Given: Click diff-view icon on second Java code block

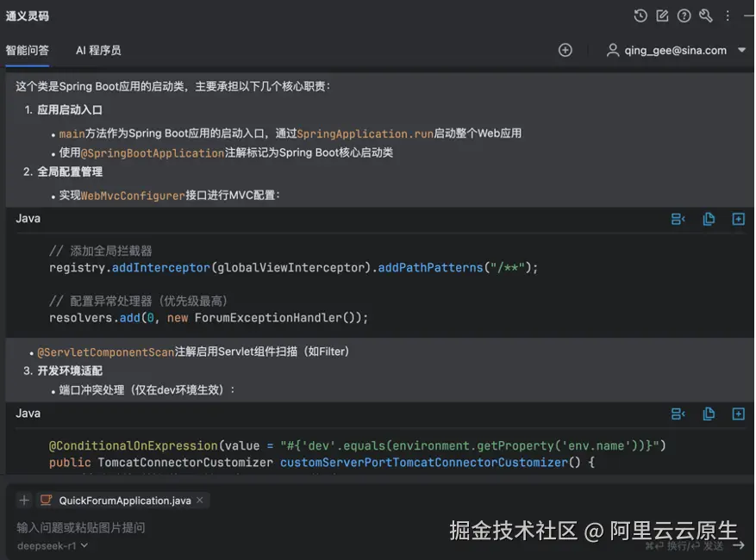Looking at the screenshot, I should coord(678,414).
